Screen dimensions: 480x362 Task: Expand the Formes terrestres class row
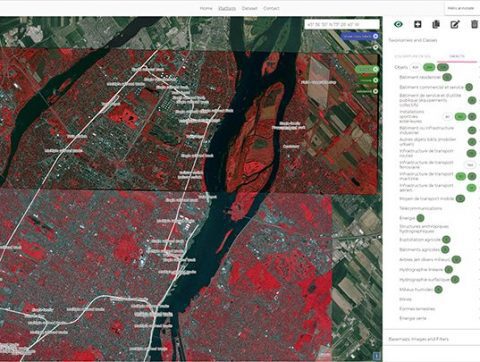(x=417, y=309)
